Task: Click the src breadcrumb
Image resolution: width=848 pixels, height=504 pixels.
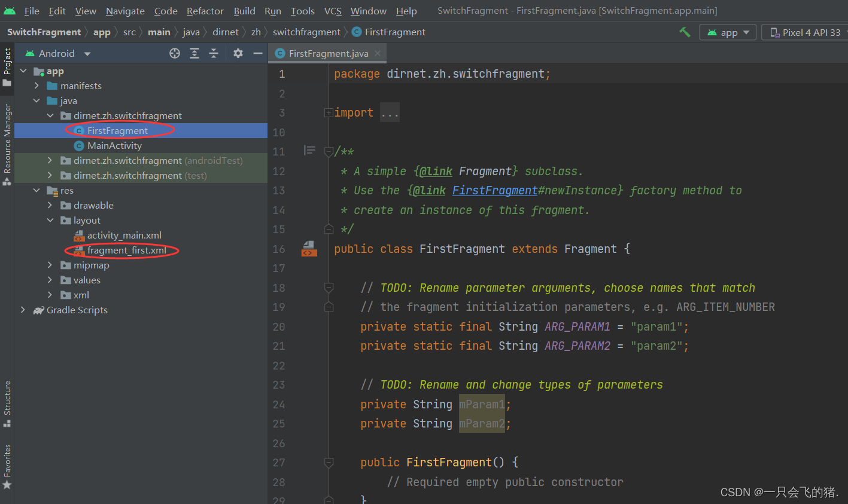Action: [x=129, y=32]
